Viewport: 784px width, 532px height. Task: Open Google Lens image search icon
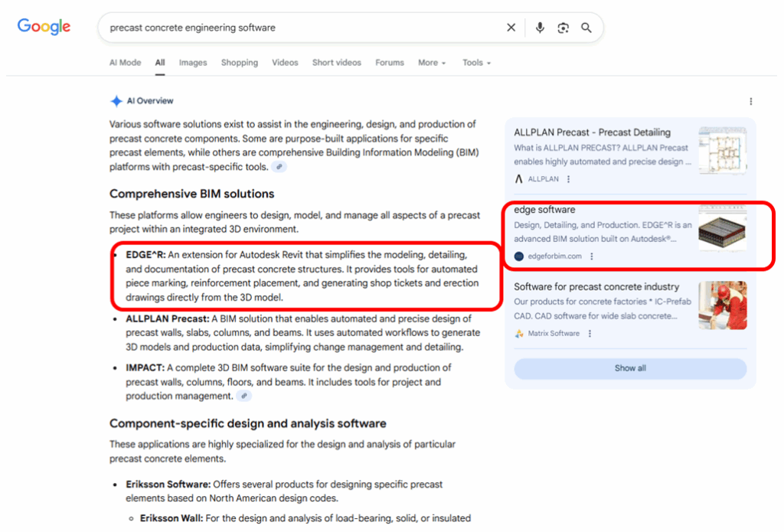click(x=563, y=28)
